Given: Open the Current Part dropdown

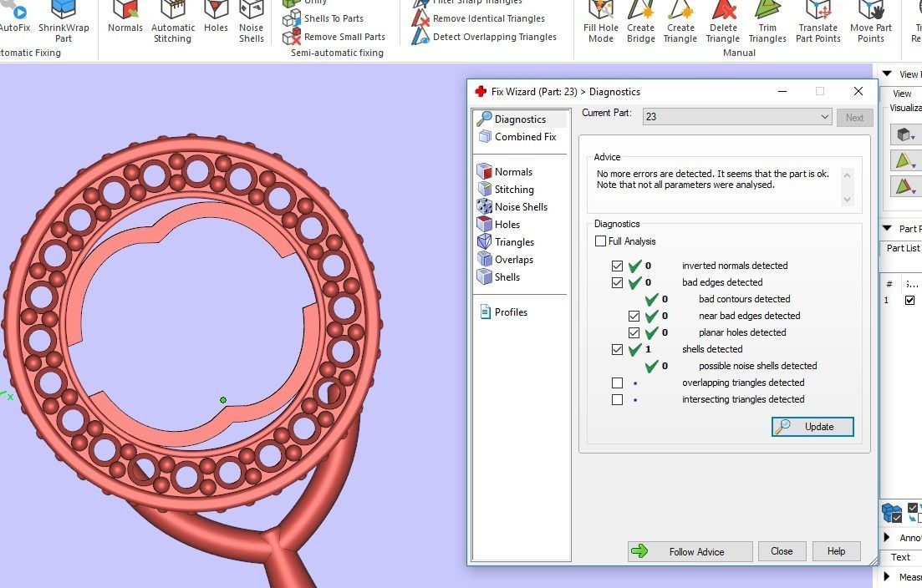Looking at the screenshot, I should tap(737, 116).
